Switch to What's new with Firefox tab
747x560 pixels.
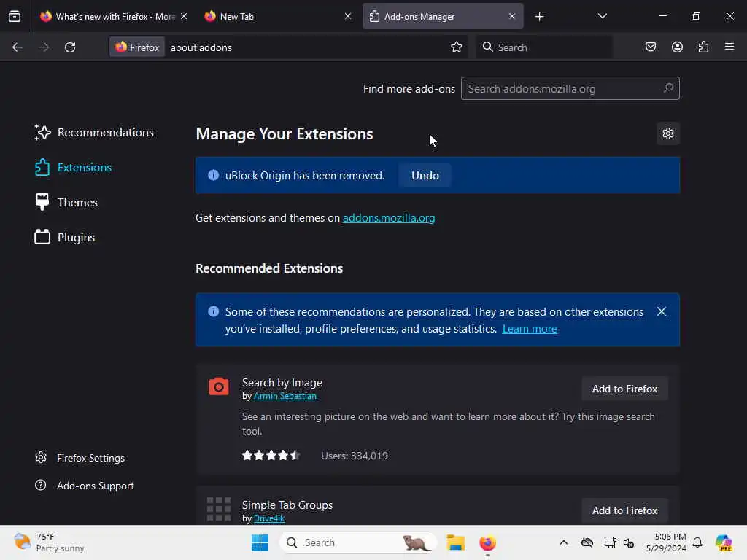pyautogui.click(x=113, y=17)
